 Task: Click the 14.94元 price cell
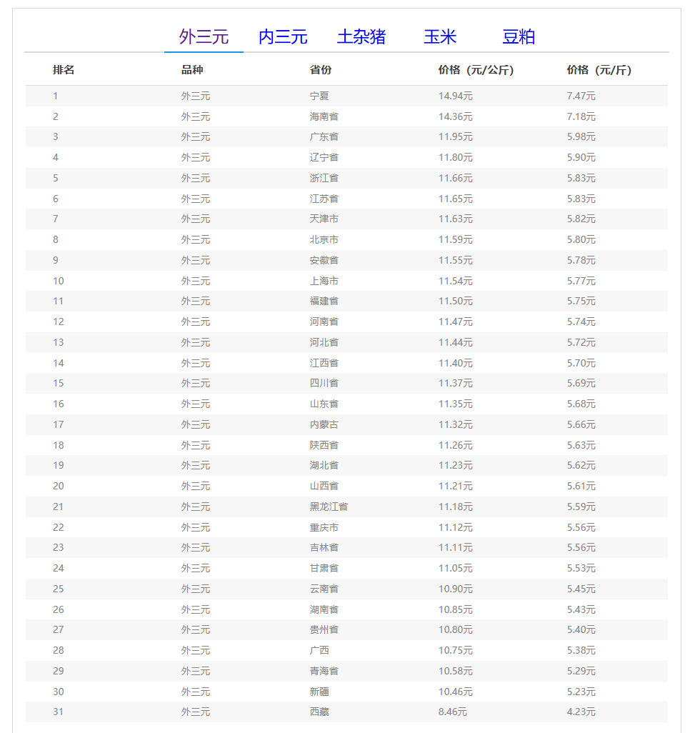pyautogui.click(x=455, y=96)
